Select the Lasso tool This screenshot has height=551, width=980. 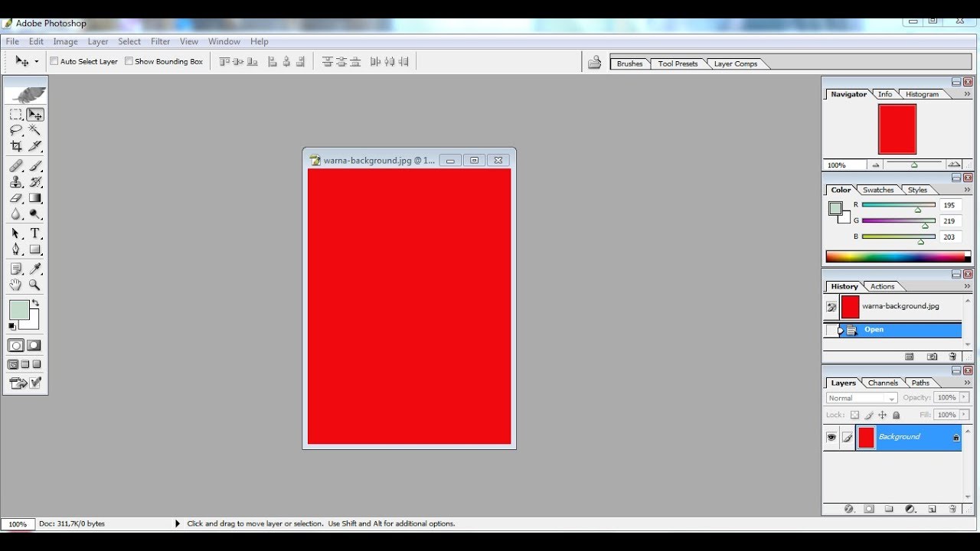(15, 130)
